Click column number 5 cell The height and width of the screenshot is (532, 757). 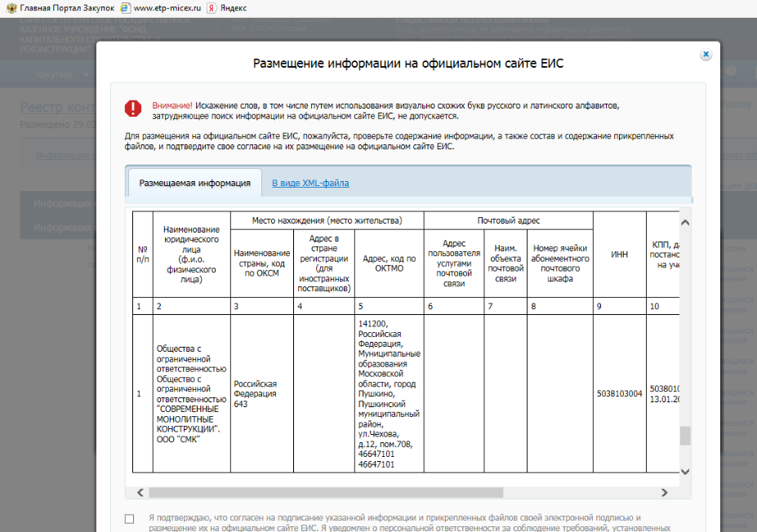coord(390,306)
